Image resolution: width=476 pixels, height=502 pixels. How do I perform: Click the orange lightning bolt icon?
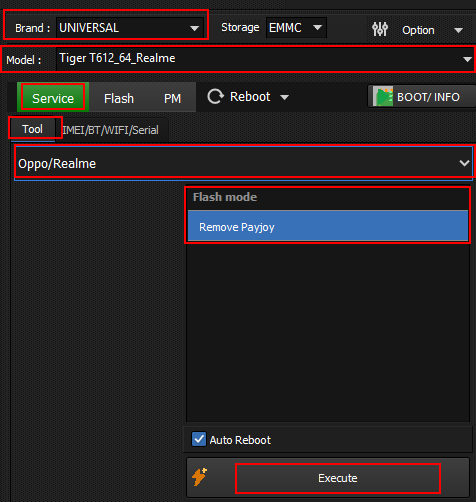[199, 477]
